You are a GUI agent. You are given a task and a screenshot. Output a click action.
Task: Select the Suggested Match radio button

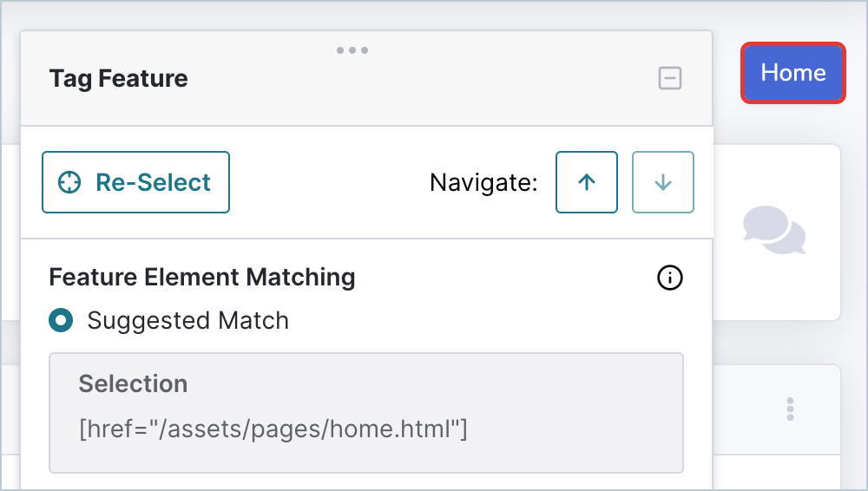coord(61,320)
